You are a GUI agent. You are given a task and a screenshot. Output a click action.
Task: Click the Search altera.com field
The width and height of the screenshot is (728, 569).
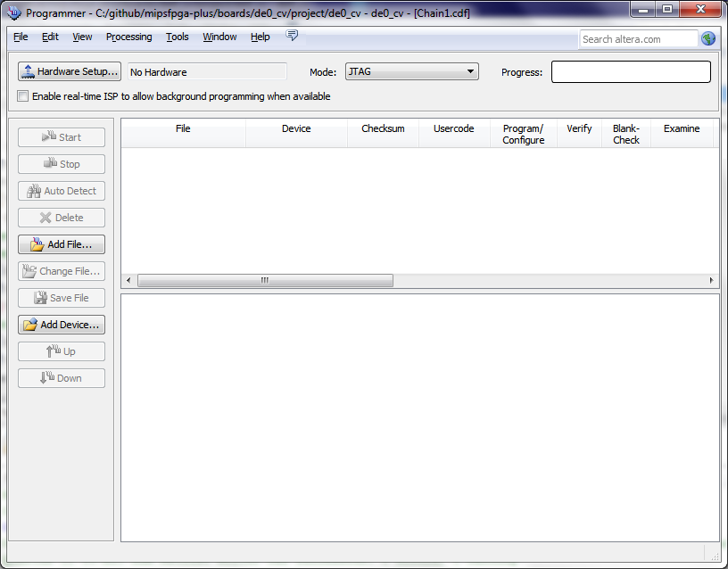(x=639, y=39)
